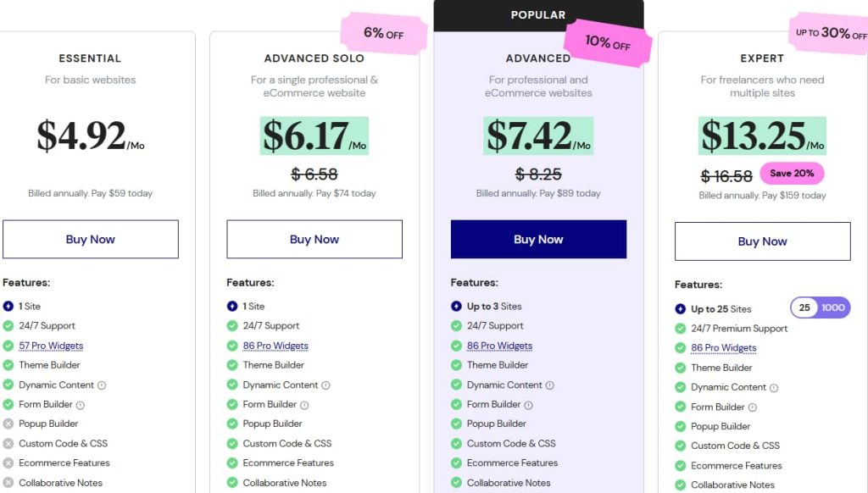The height and width of the screenshot is (493, 868).
Task: Click info icon beside Essential Form Builder
Action: coord(81,405)
